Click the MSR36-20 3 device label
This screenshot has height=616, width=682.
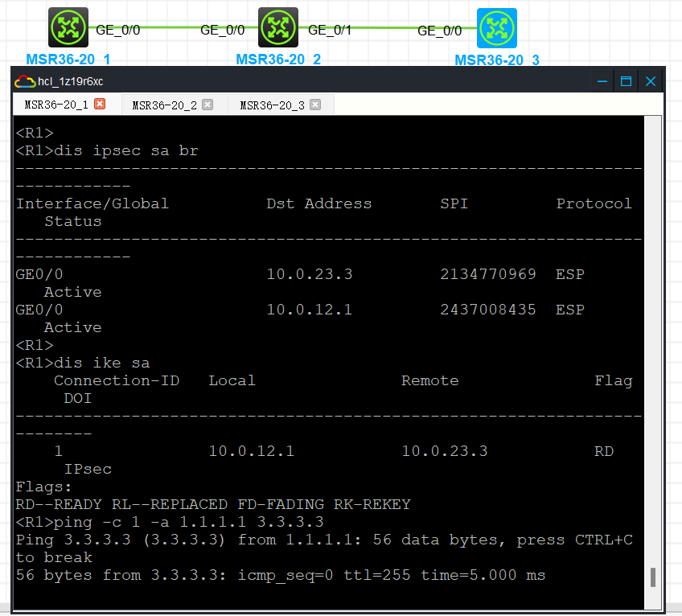(x=497, y=60)
